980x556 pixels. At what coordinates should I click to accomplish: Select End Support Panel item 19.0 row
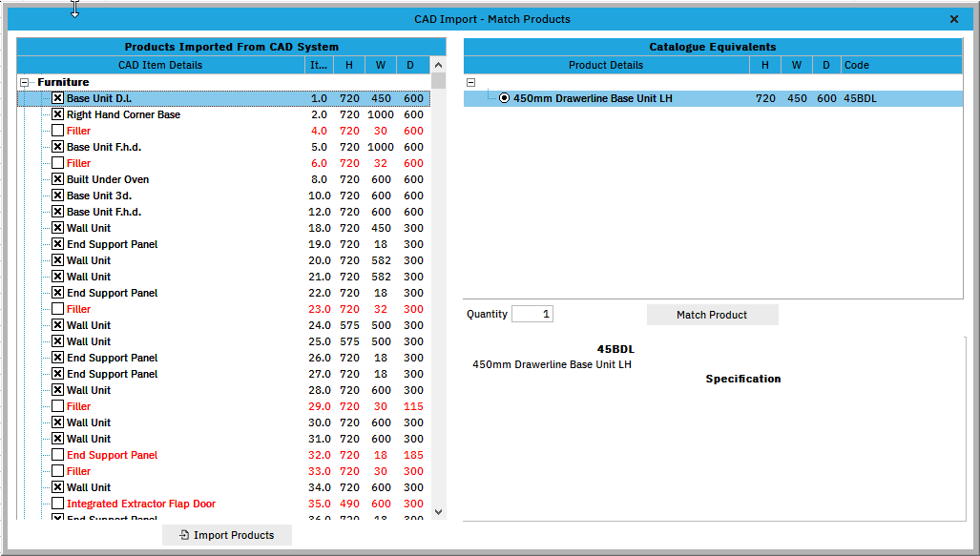[x=223, y=244]
